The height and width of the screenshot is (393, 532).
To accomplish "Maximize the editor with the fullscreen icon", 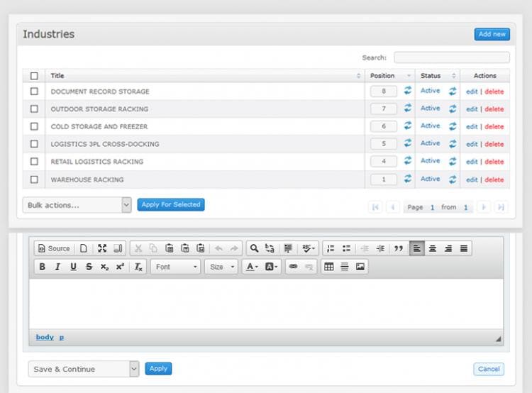I will pyautogui.click(x=101, y=248).
